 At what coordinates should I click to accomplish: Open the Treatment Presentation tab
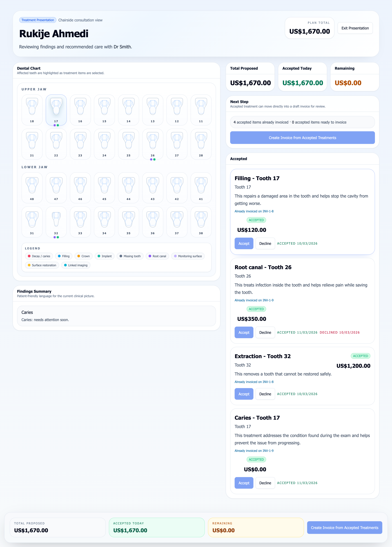click(37, 20)
